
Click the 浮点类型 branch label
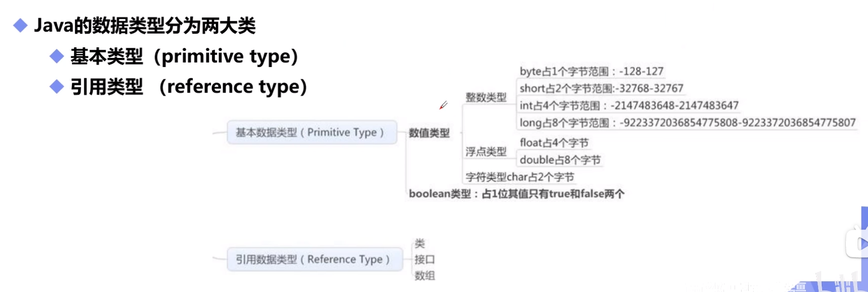(x=486, y=152)
